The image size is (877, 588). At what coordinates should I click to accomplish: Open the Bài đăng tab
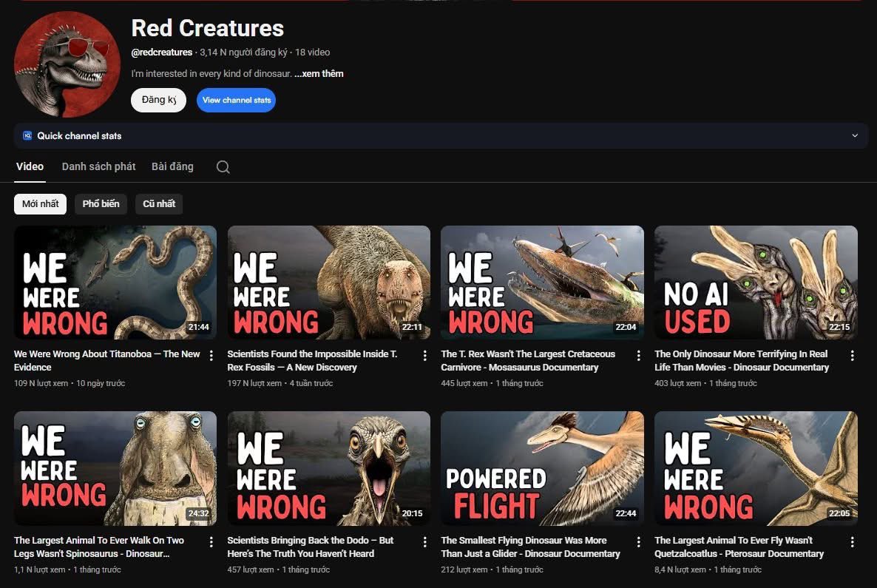pos(172,166)
